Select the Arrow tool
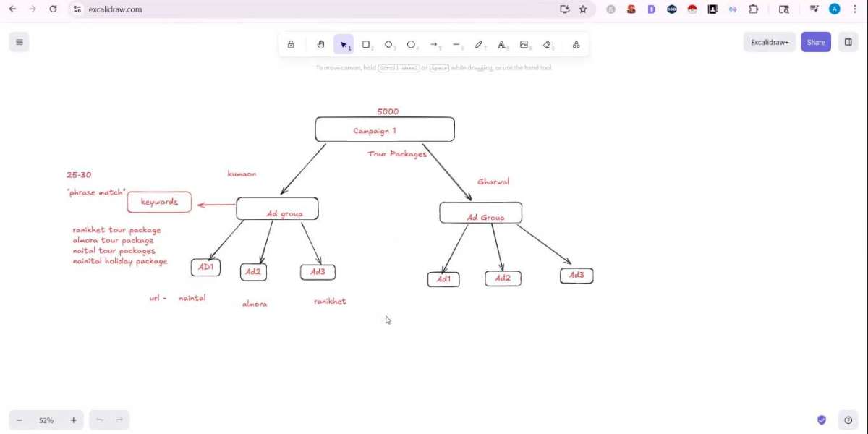The width and height of the screenshot is (868, 434). pyautogui.click(x=434, y=44)
